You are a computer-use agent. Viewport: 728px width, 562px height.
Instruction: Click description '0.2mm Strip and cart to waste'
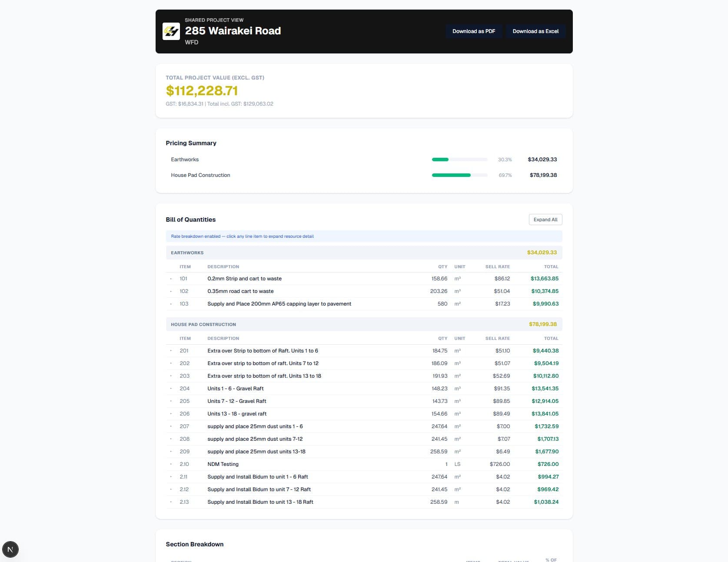tap(244, 279)
